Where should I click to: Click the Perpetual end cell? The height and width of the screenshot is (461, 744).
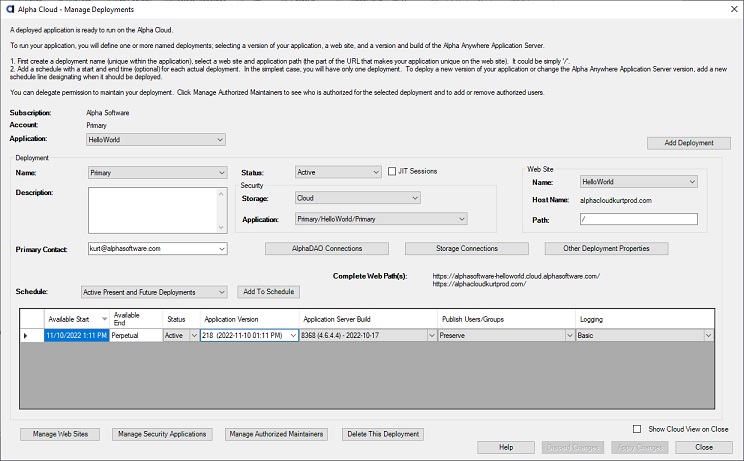pos(136,335)
